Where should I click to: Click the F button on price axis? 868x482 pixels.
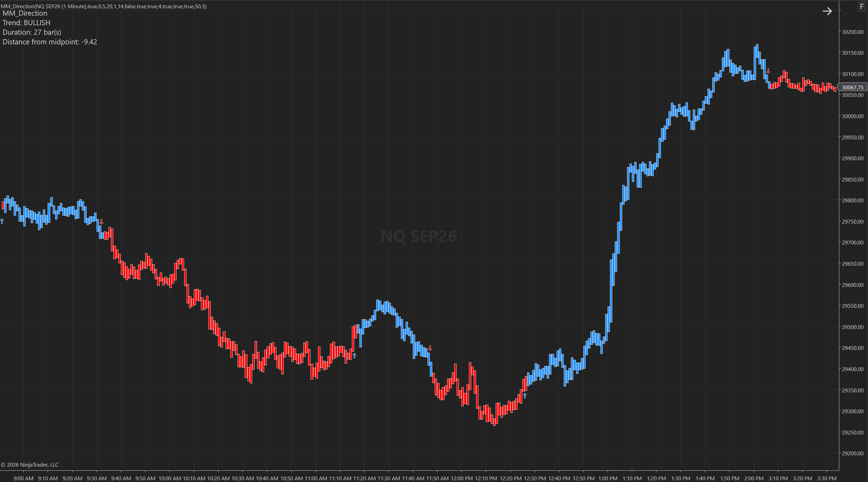862,7
